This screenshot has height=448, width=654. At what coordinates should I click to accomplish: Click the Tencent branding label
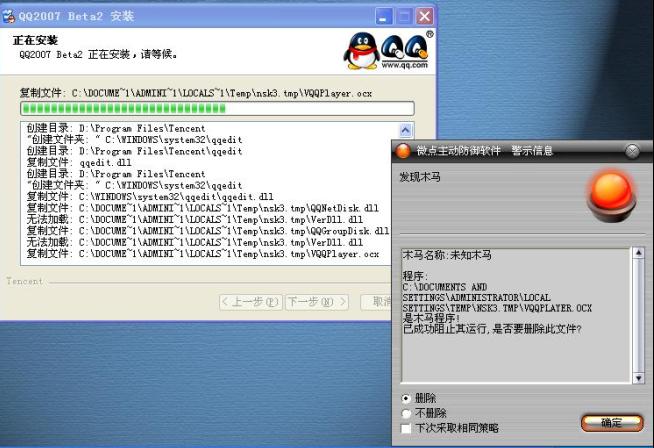[25, 281]
